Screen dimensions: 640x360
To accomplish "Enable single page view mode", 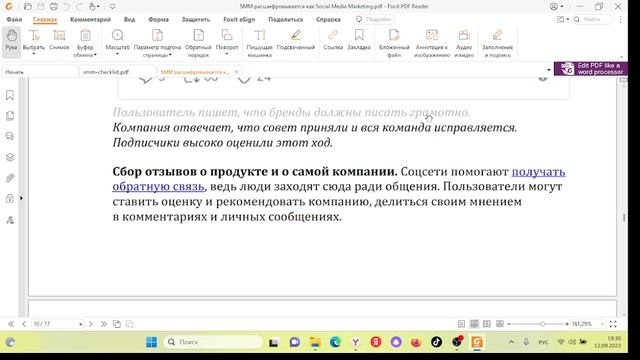I will pos(461,324).
